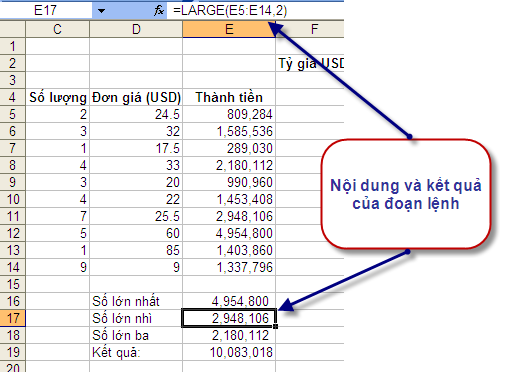Screen dimensions: 524x372
Task: Select row 15 header
Action: [13, 284]
